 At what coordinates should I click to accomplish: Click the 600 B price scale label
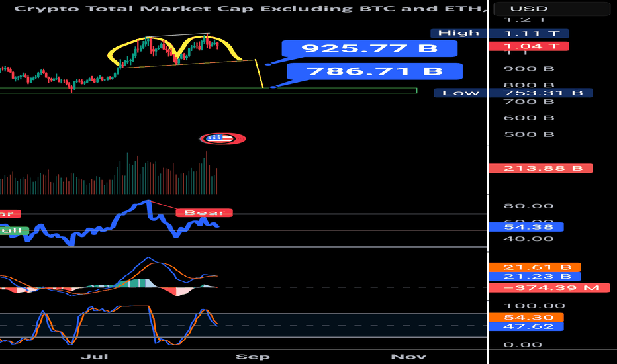pos(529,118)
